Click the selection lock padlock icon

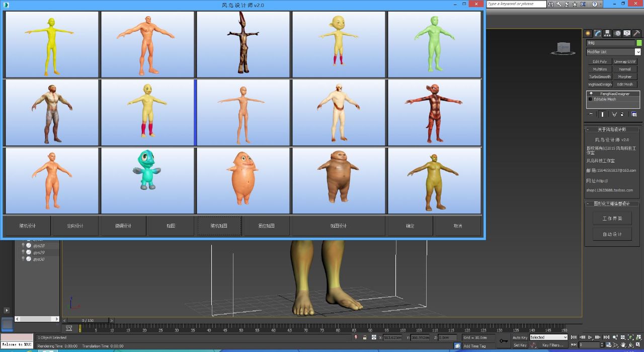(373, 337)
